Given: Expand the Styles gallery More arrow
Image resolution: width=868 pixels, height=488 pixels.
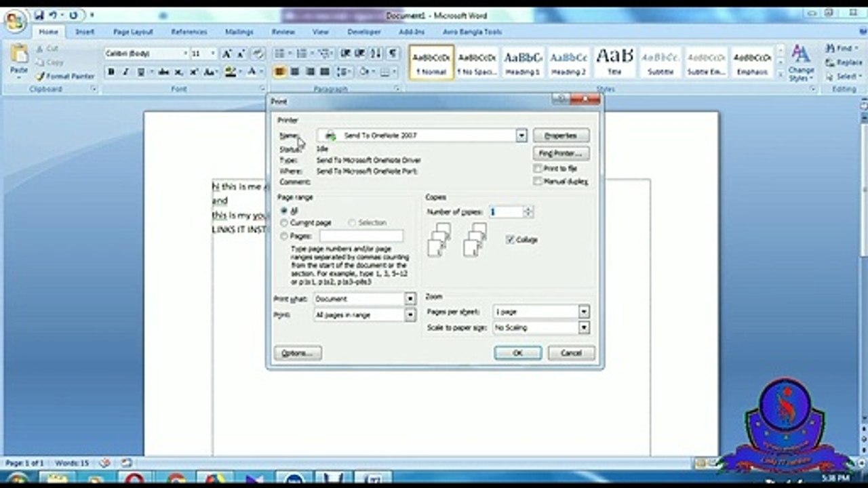Looking at the screenshot, I should 780,76.
